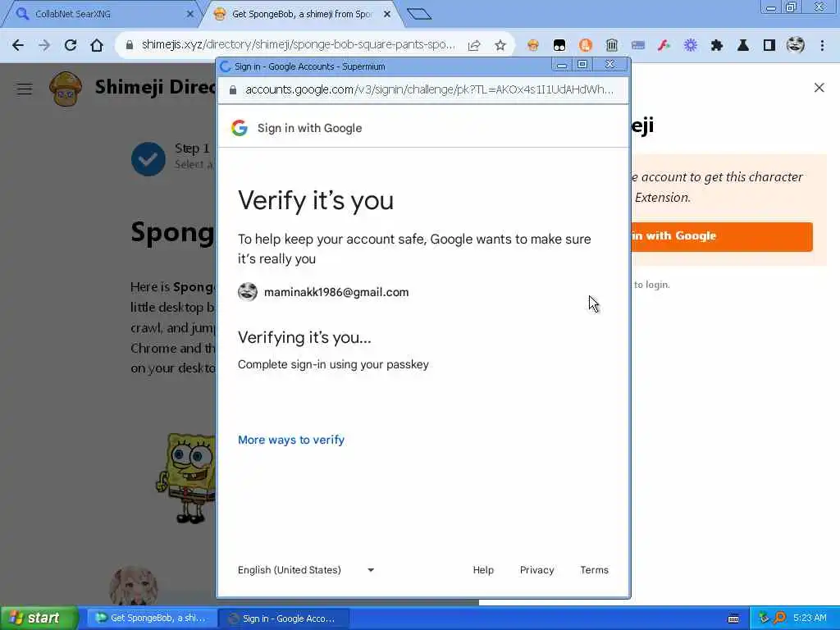Click More ways to verify
840x630 pixels.
click(x=291, y=440)
